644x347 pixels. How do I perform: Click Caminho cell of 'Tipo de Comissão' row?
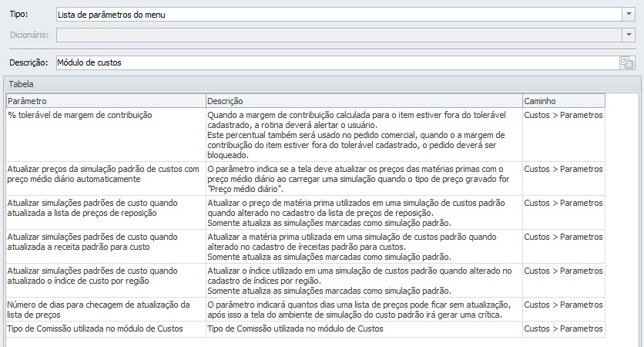click(564, 329)
